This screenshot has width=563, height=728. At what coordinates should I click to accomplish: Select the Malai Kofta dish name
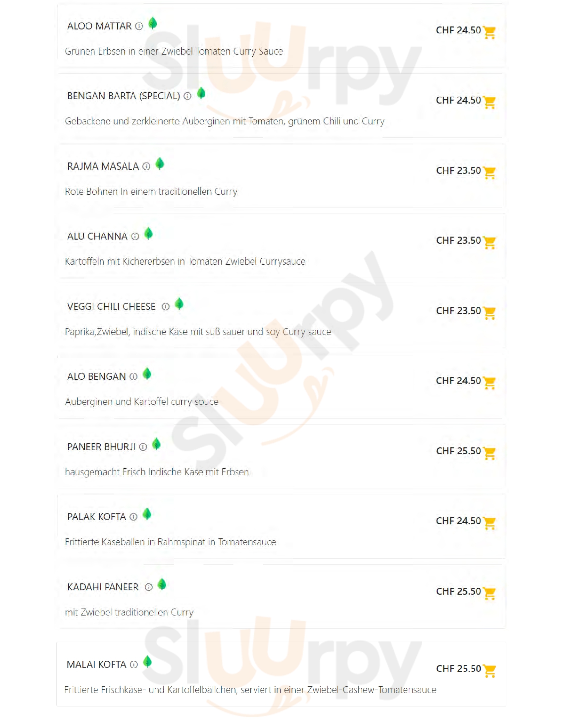tap(96, 665)
